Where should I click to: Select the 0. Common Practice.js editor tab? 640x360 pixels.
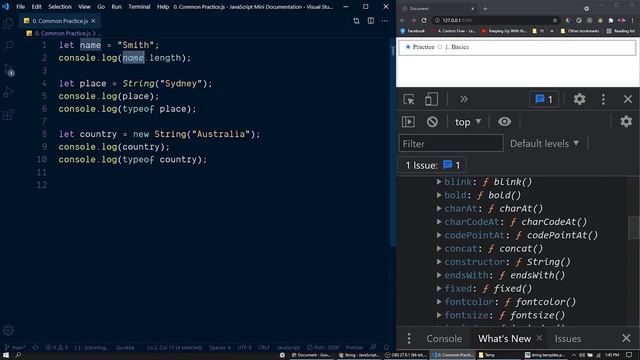coord(60,21)
